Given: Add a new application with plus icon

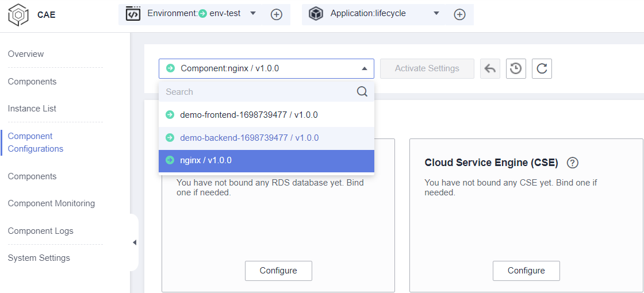Looking at the screenshot, I should [459, 15].
